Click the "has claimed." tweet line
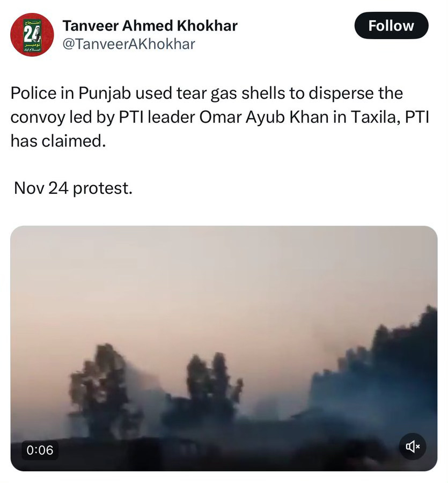 point(58,141)
